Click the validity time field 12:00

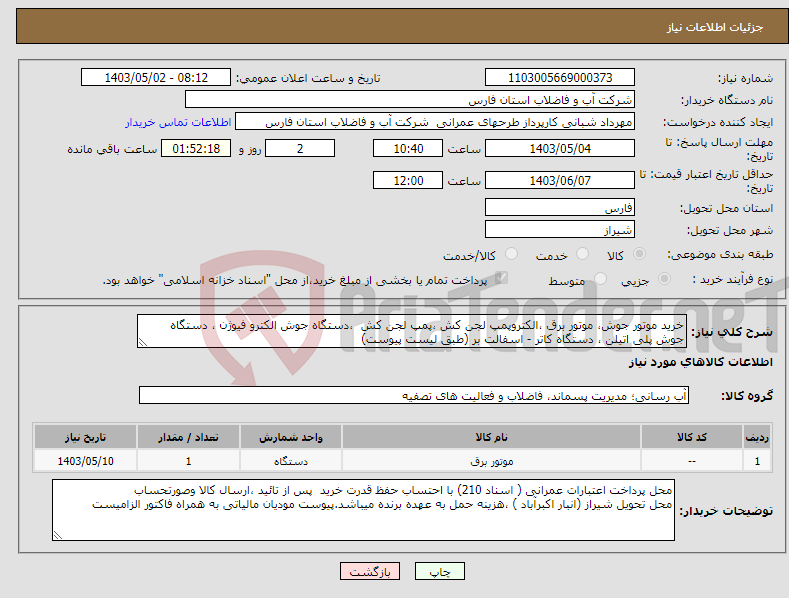coord(408,180)
